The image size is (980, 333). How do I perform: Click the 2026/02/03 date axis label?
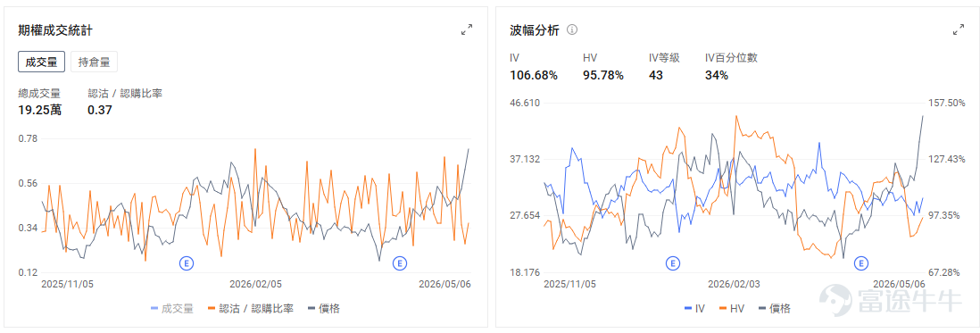(735, 283)
